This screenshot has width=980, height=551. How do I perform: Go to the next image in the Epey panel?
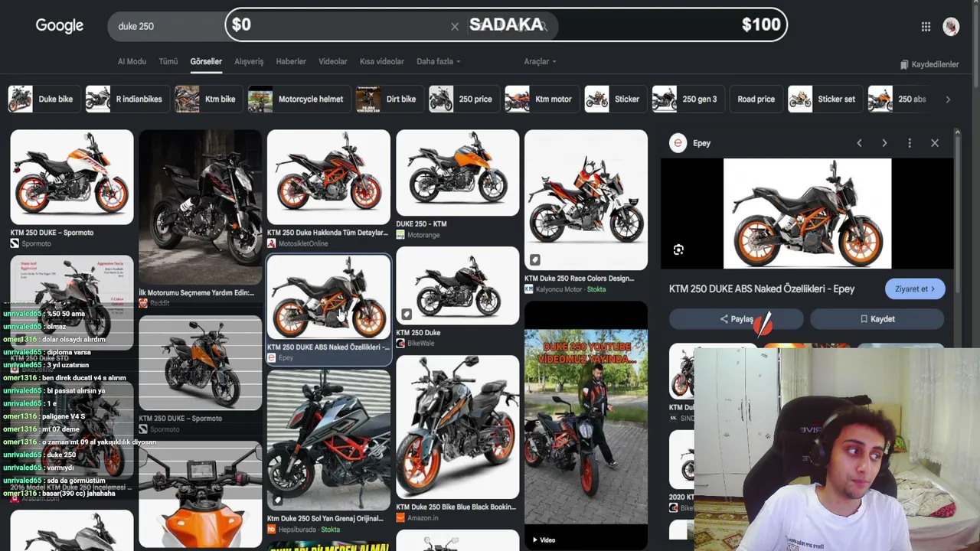(x=884, y=143)
